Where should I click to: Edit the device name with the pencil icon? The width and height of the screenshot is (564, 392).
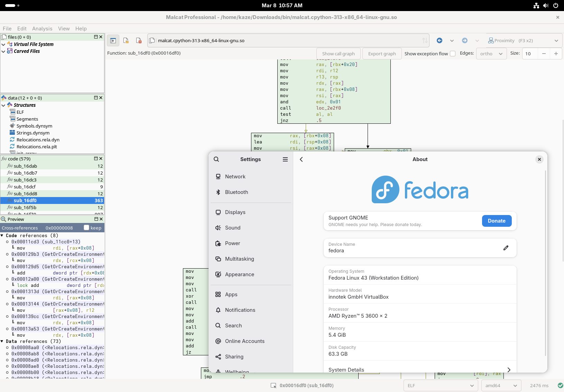pos(506,248)
